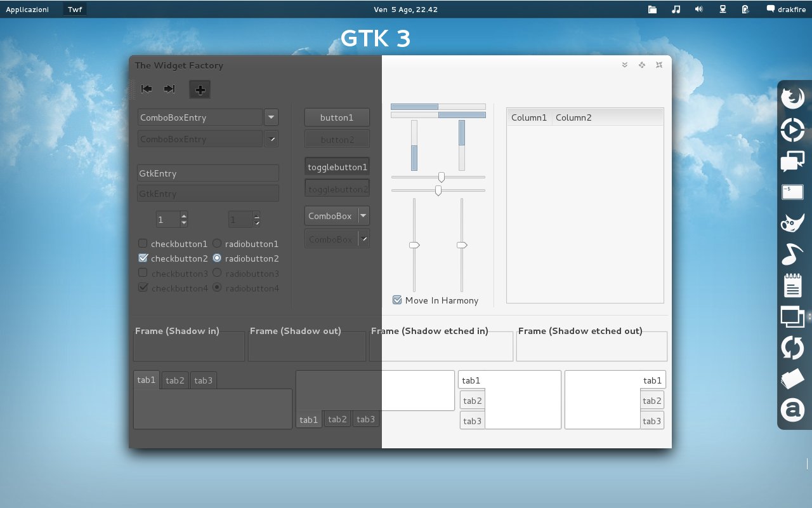The height and width of the screenshot is (508, 812).
Task: Click the disabled spin button up arrow
Action: pyautogui.click(x=256, y=216)
